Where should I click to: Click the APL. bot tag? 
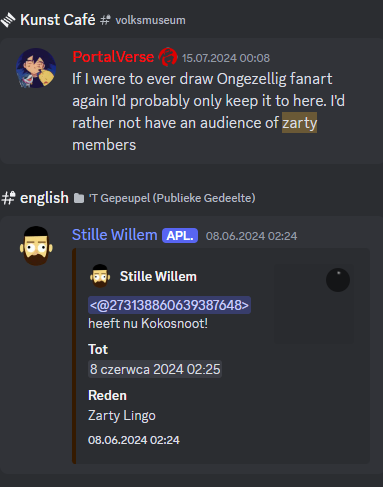pos(180,236)
